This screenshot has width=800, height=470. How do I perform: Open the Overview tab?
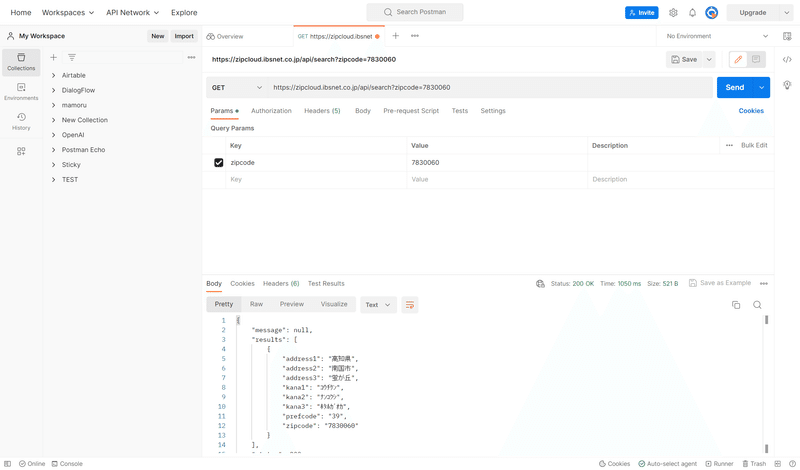[x=225, y=36]
